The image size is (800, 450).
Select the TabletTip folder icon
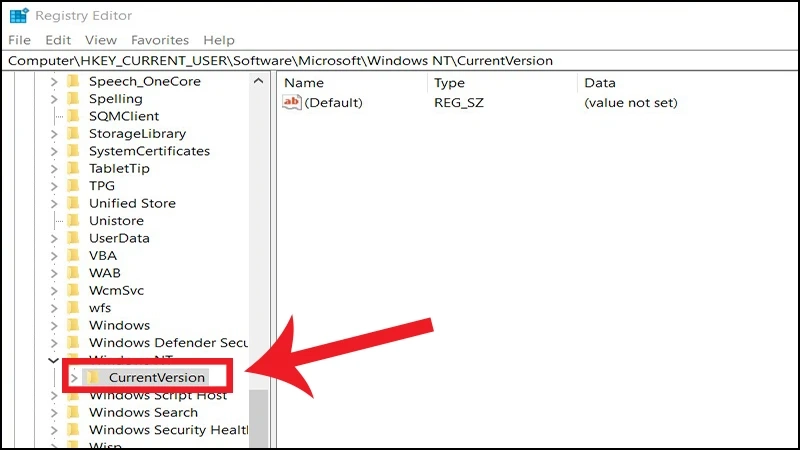73,168
